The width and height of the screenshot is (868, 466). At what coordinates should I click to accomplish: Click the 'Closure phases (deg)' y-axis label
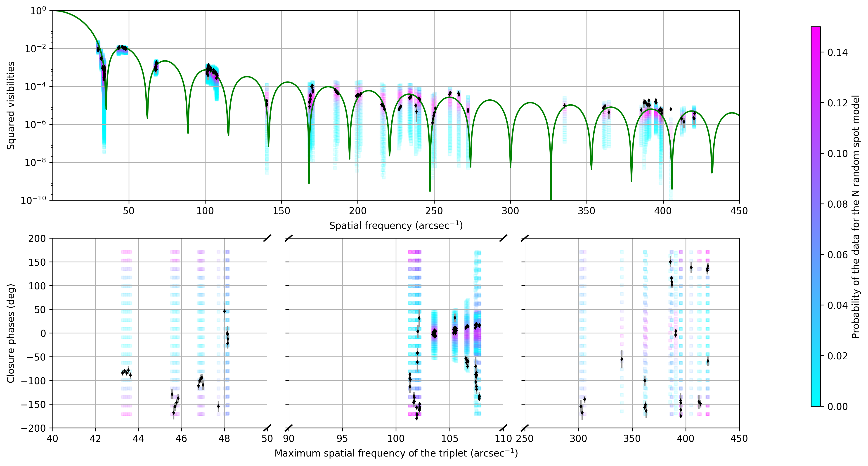click(x=11, y=333)
